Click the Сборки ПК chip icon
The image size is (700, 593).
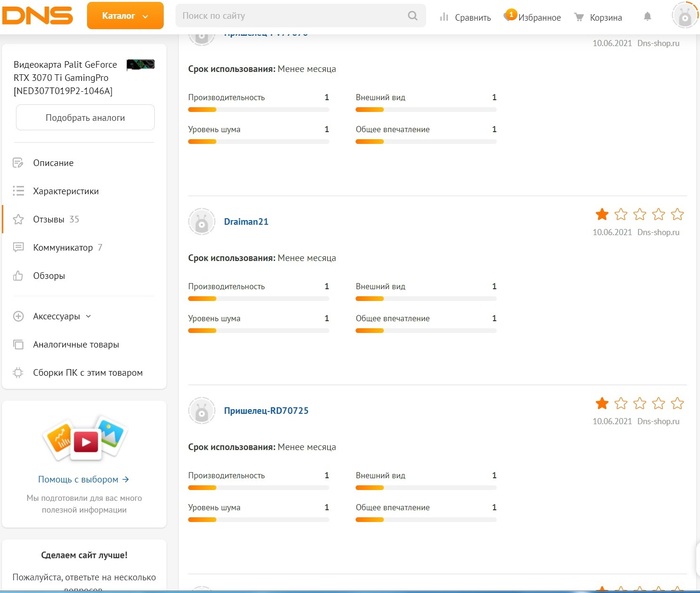(x=18, y=372)
